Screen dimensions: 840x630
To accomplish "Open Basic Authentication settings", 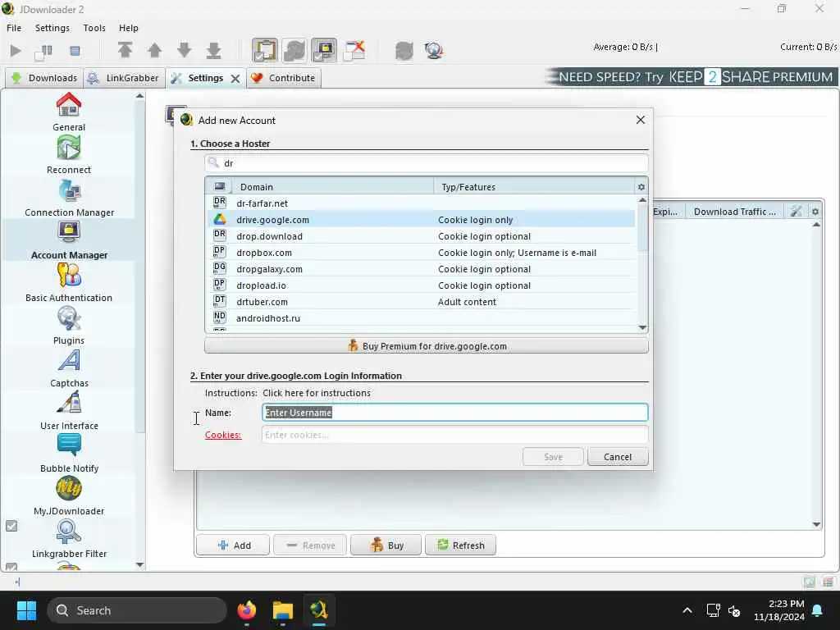I will click(69, 282).
